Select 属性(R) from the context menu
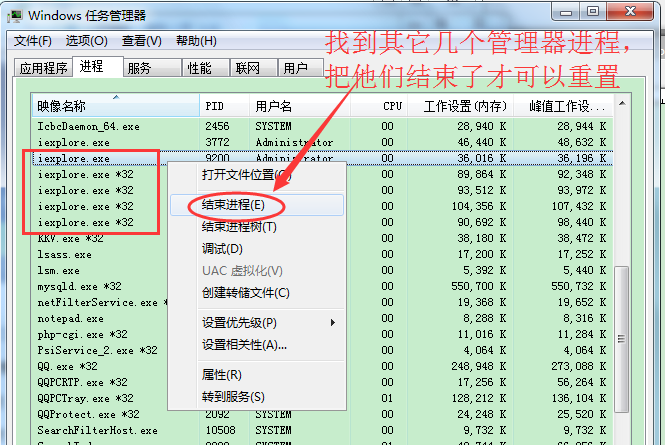665x445 pixels. pyautogui.click(x=222, y=374)
